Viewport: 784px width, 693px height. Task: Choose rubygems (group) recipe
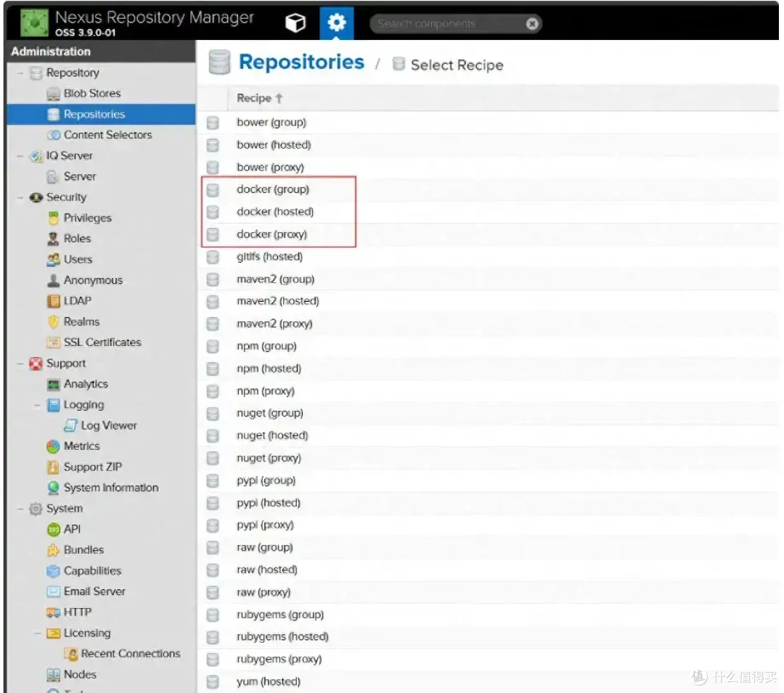(x=488, y=615)
